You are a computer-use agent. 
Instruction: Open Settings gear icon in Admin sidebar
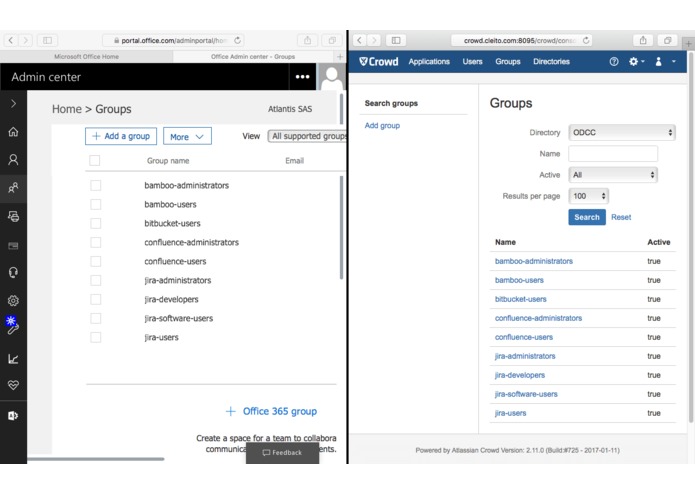pyautogui.click(x=13, y=300)
